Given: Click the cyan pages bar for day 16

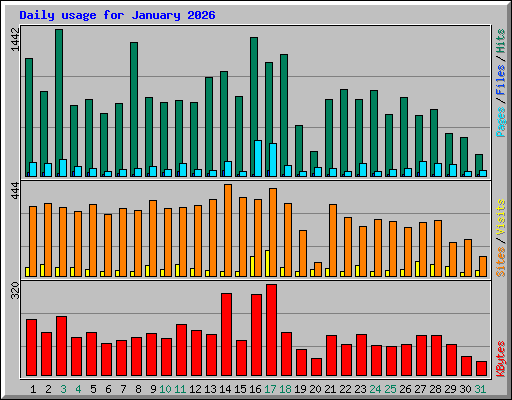Looking at the screenshot, I should click(258, 158).
